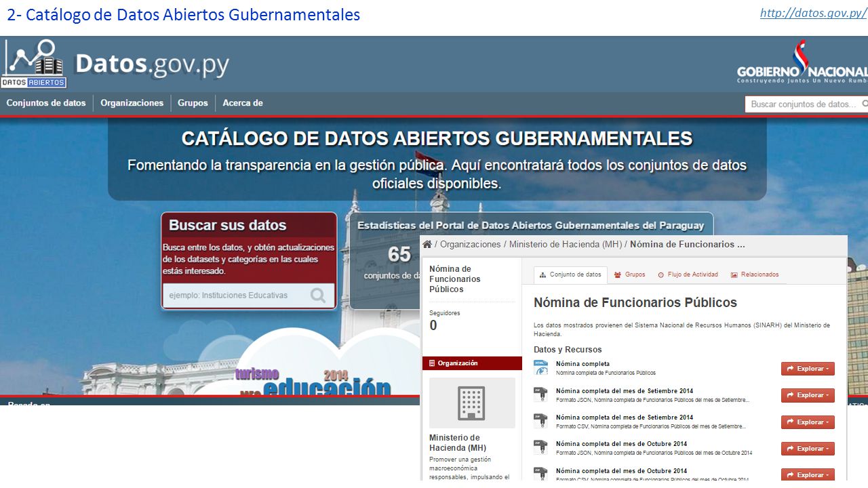
Task: Switch to the Relacionados tab
Action: 754,275
